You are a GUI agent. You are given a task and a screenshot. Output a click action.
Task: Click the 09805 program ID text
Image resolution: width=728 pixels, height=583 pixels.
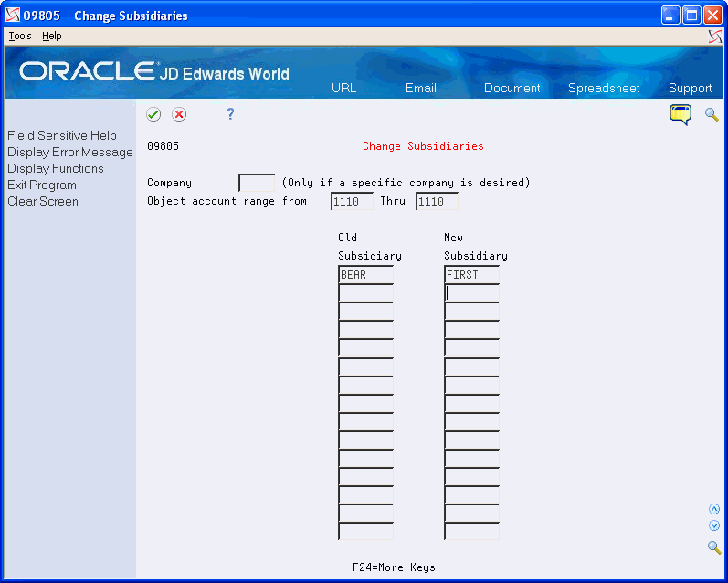[x=163, y=146]
